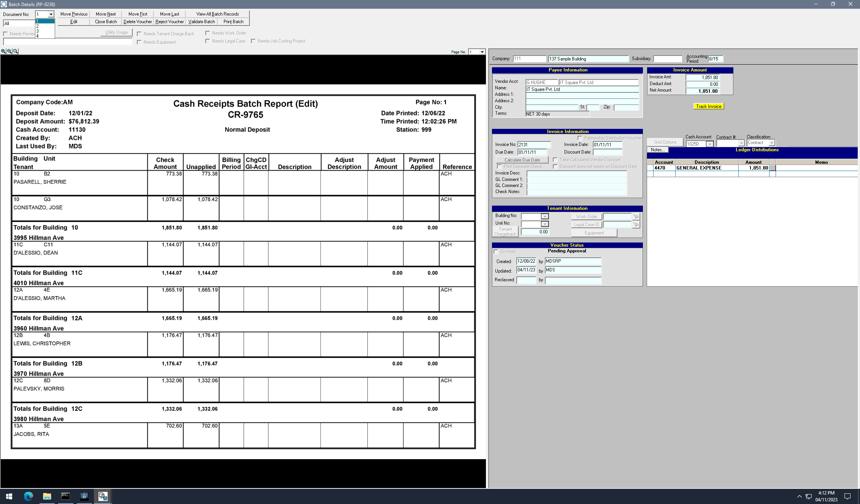The height and width of the screenshot is (504, 860).
Task: Click the Validate Batch button
Action: 202,22
